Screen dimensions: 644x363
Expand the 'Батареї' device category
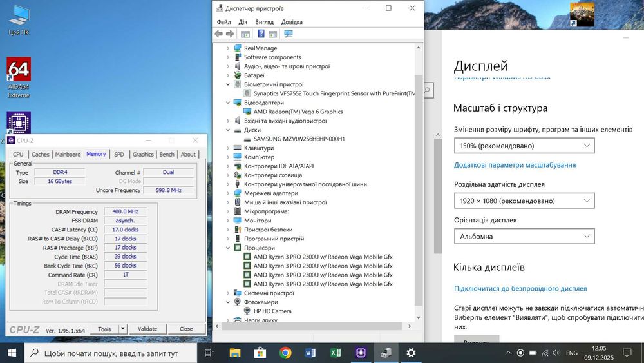[228, 75]
